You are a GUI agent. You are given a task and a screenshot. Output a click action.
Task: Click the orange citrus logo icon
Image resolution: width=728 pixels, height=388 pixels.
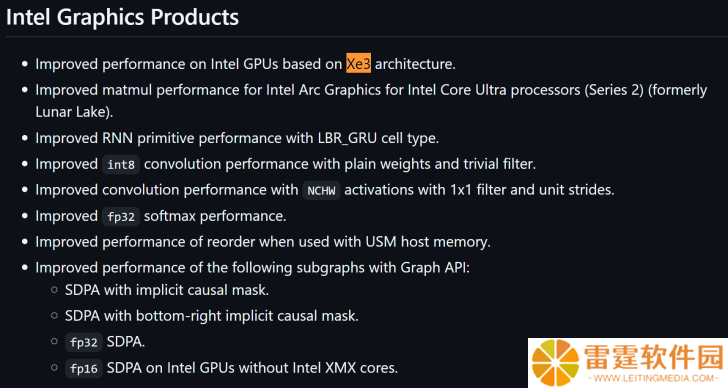[x=555, y=362]
